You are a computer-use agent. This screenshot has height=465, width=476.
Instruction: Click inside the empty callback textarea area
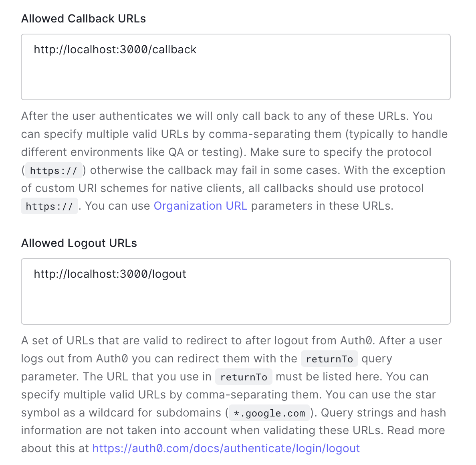pos(236,80)
